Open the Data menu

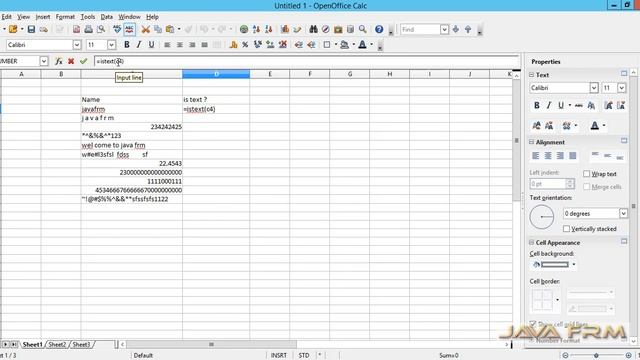coord(107,17)
